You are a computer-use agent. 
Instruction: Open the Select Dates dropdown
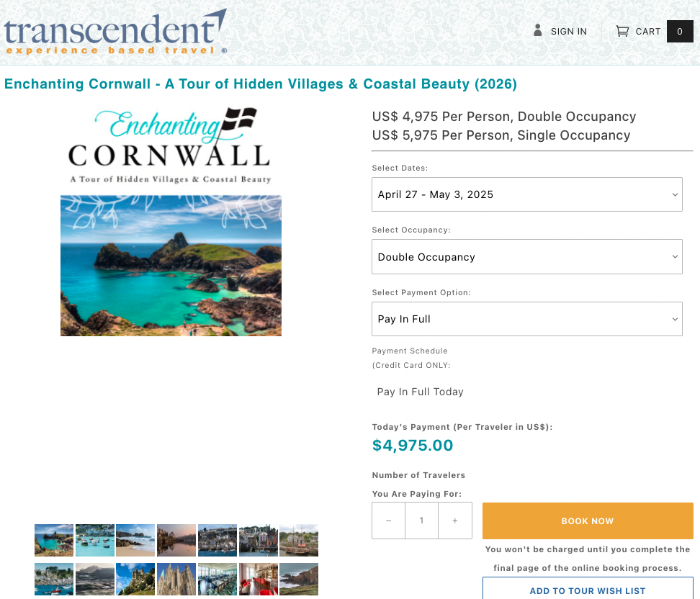coord(526,194)
